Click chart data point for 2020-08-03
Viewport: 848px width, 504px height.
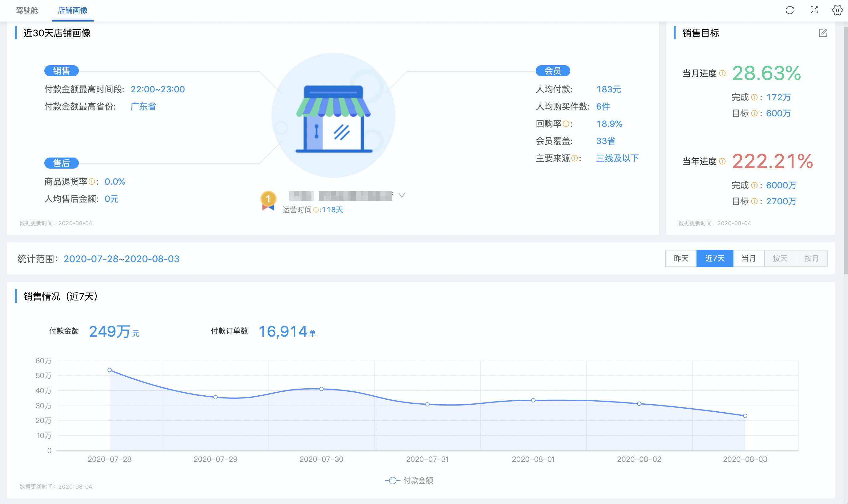(x=745, y=416)
